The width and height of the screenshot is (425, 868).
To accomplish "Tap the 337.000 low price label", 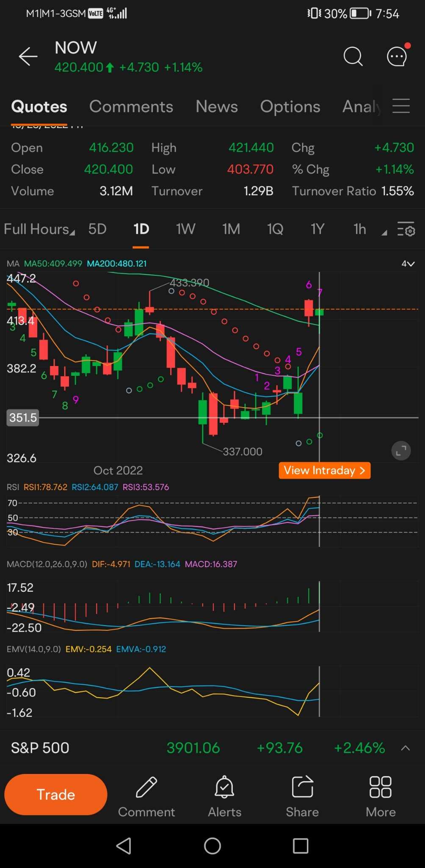I will tap(243, 452).
